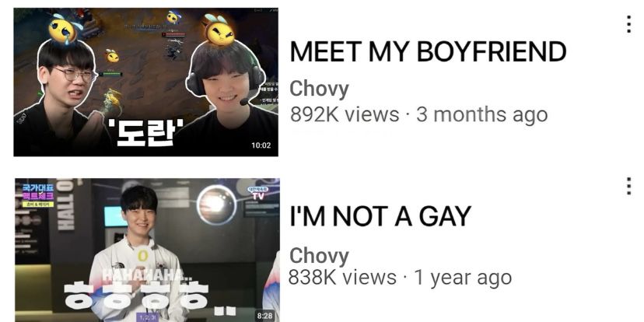Click the '도란' caption on first thumbnail
The height and width of the screenshot is (322, 644).
[x=143, y=133]
